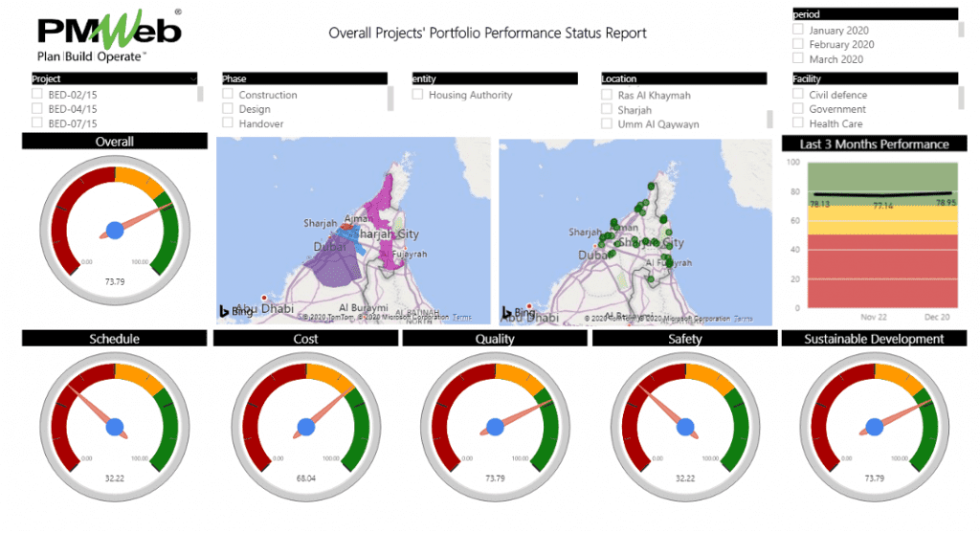This screenshot has width=980, height=533.
Task: Click the report title text
Action: (x=487, y=33)
